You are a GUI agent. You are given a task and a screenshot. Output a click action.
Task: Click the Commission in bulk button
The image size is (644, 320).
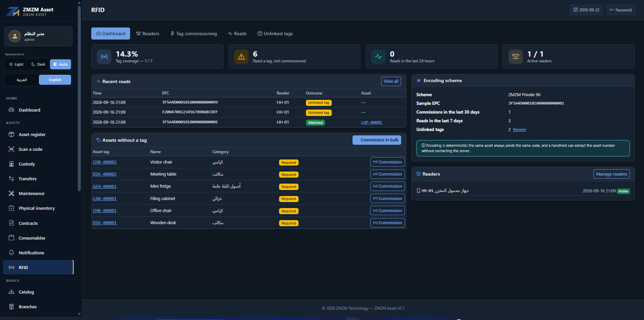pos(377,140)
